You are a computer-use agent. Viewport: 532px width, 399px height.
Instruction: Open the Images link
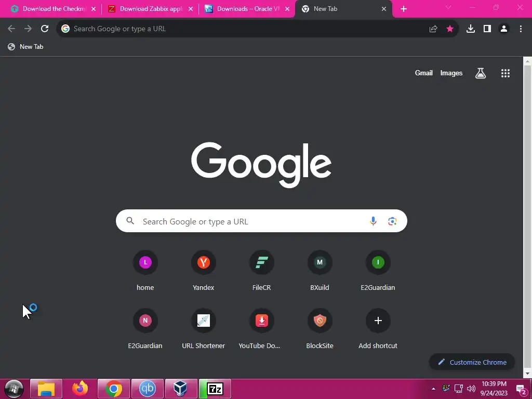[x=451, y=73]
